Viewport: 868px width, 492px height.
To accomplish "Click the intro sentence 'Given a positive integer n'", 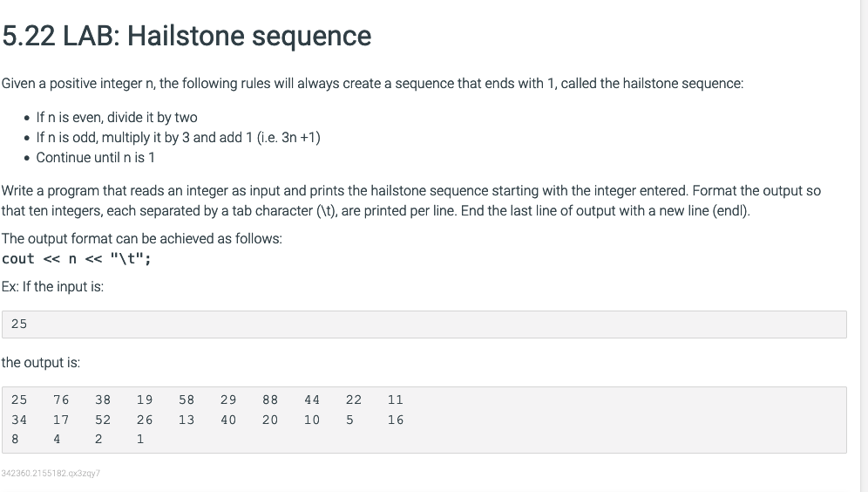I will (x=372, y=83).
